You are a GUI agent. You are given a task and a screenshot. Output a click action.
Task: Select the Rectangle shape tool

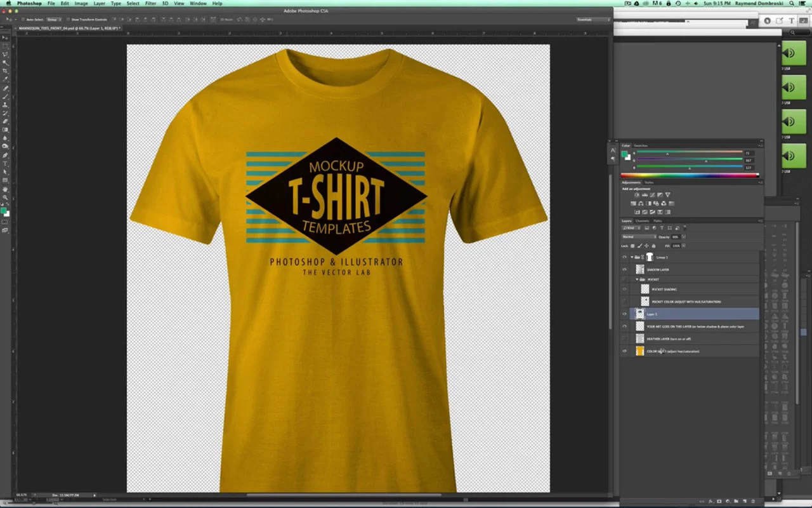(5, 180)
